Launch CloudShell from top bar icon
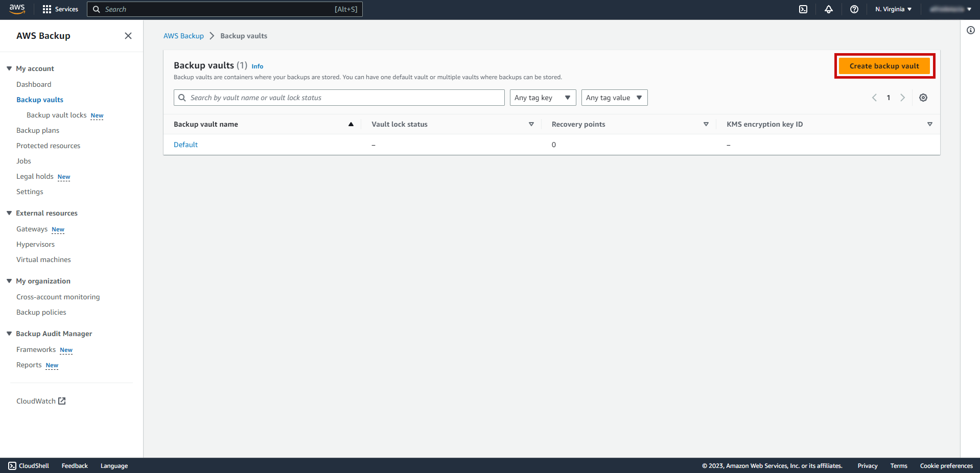The image size is (980, 473). [x=803, y=9]
